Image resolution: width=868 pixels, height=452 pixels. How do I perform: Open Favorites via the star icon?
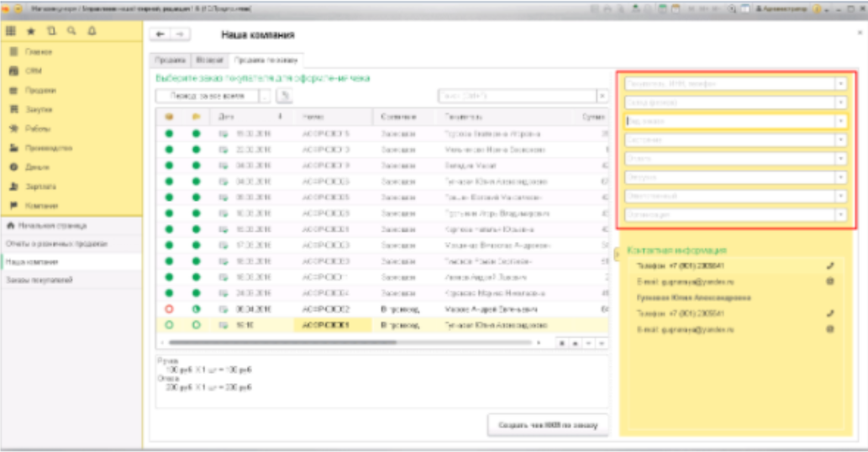[x=31, y=31]
